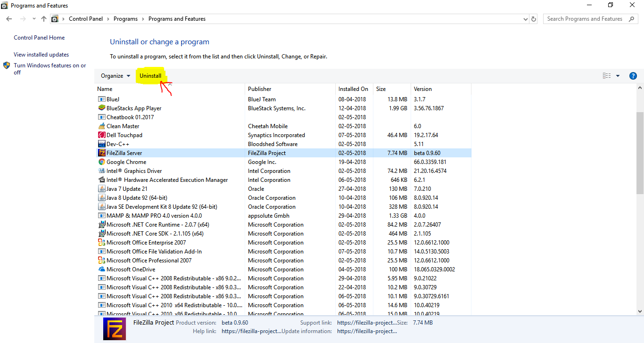The width and height of the screenshot is (644, 343).
Task: Open Turn Windows features on or off
Action: [x=50, y=69]
